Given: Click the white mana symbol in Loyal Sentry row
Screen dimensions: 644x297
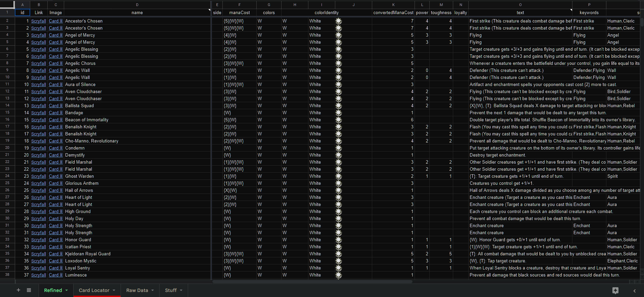Looking at the screenshot, I should (x=339, y=268).
